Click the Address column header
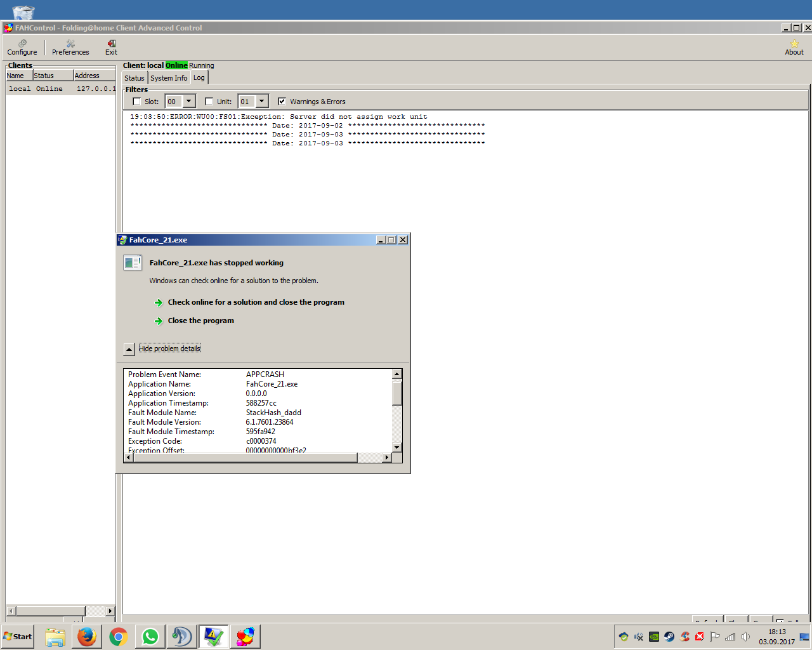Image resolution: width=812 pixels, height=650 pixels. coord(95,76)
